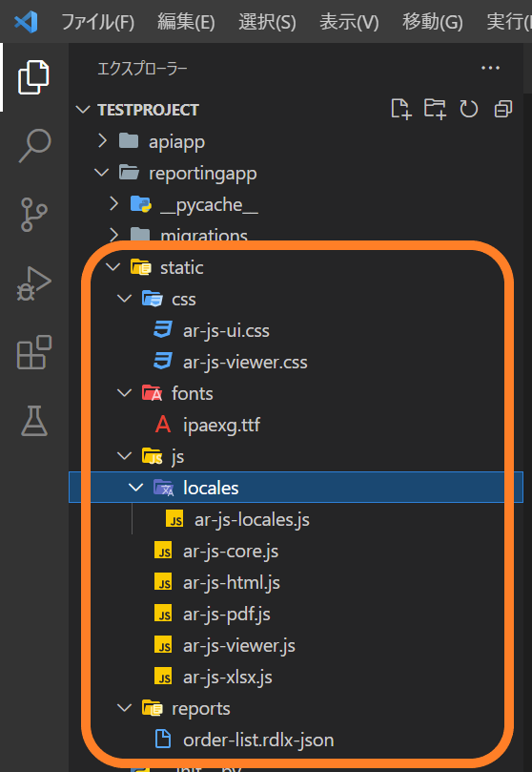The height and width of the screenshot is (772, 532).
Task: Open the ファイル(F) menu
Action: 97,22
